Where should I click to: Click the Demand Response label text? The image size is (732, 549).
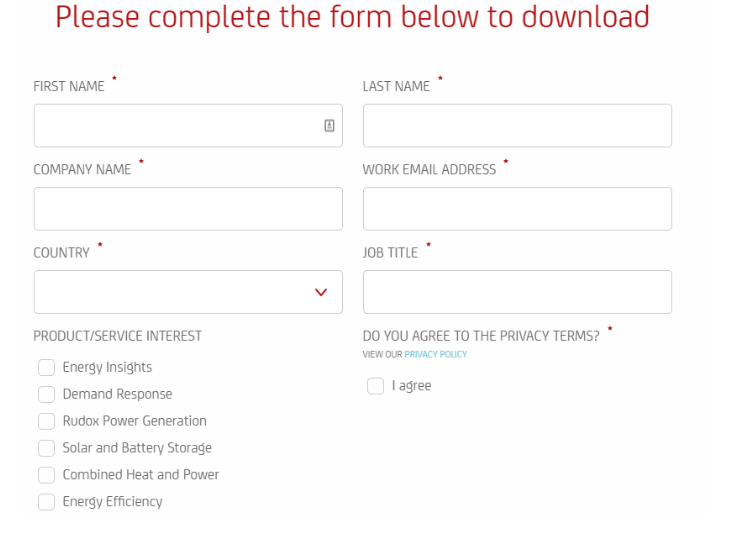point(118,394)
